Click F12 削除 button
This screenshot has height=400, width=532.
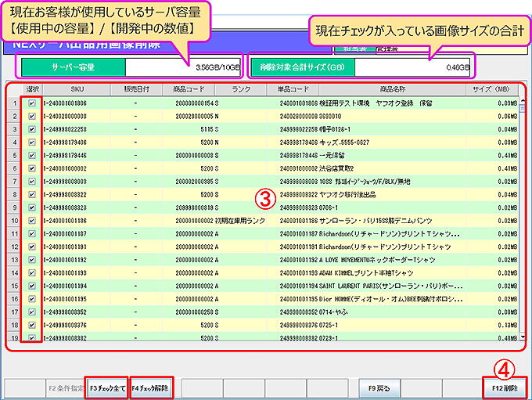(505, 387)
